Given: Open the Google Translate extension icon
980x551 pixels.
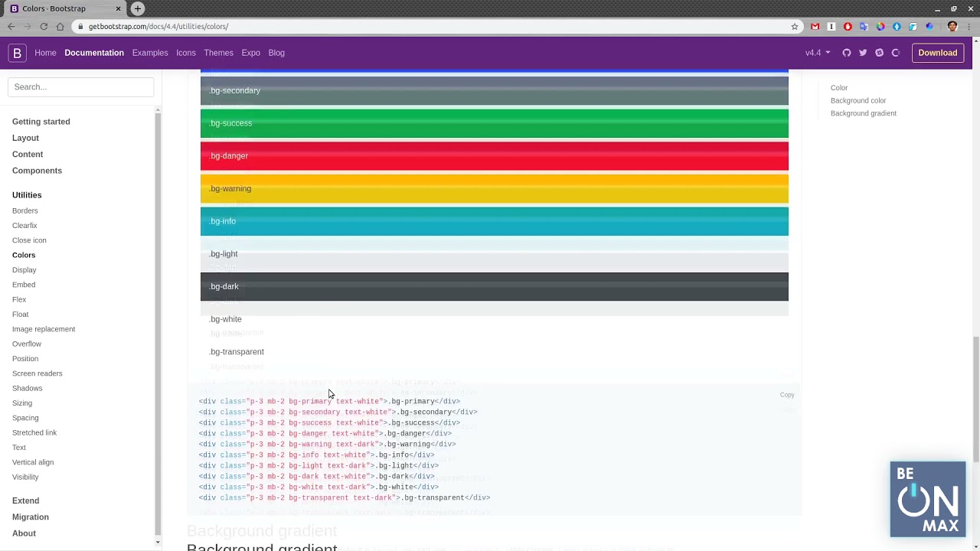Looking at the screenshot, I should click(864, 26).
